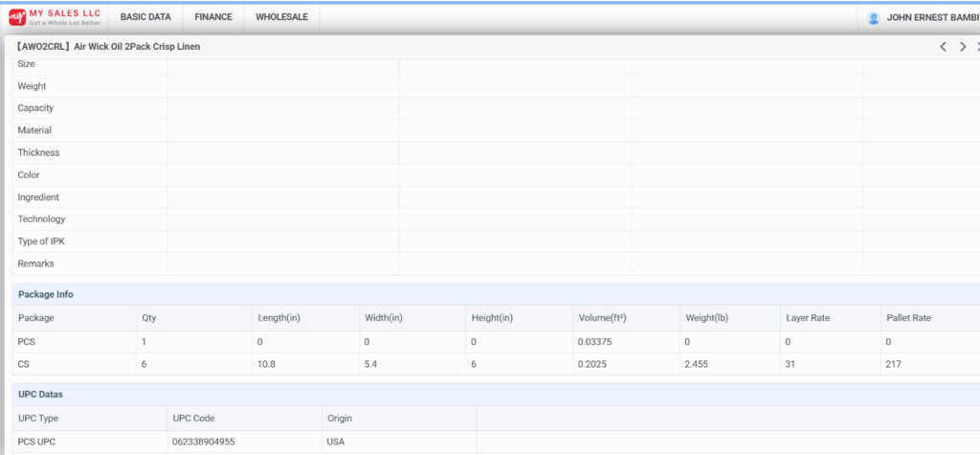
Task: Go to next product with right arrow
Action: (963, 46)
